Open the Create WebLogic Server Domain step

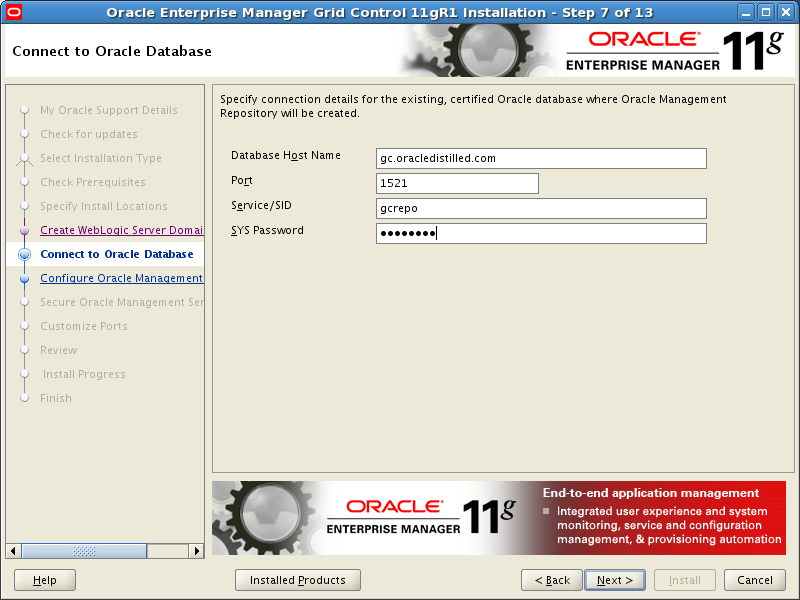coord(121,230)
